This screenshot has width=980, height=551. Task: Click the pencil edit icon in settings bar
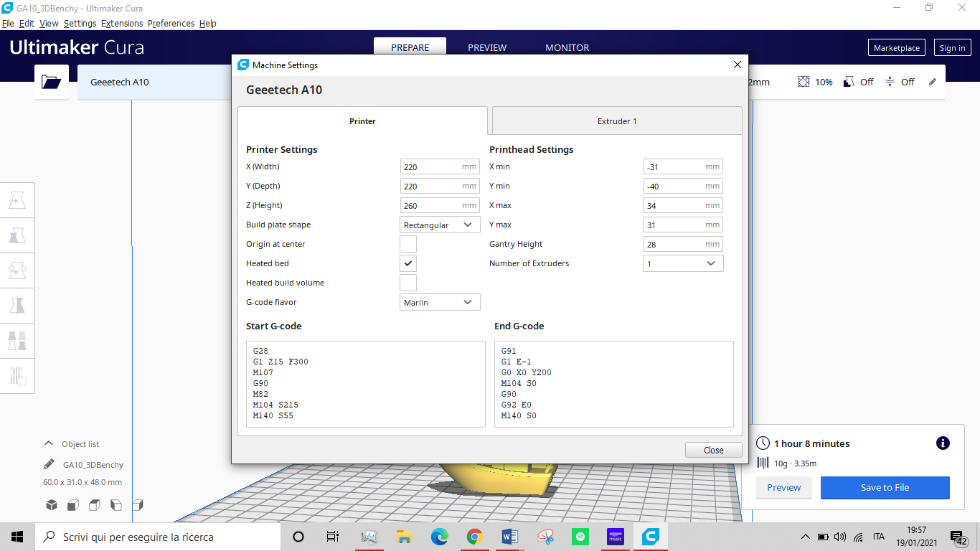[x=933, y=82]
